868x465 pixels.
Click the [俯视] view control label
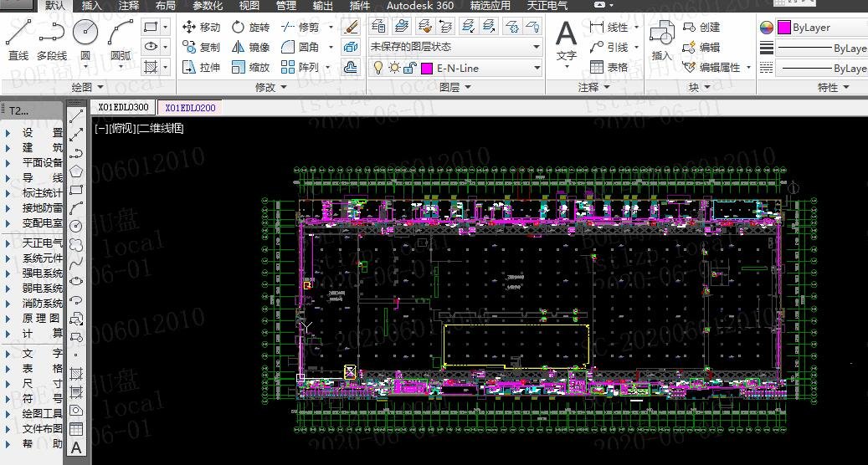[x=121, y=128]
